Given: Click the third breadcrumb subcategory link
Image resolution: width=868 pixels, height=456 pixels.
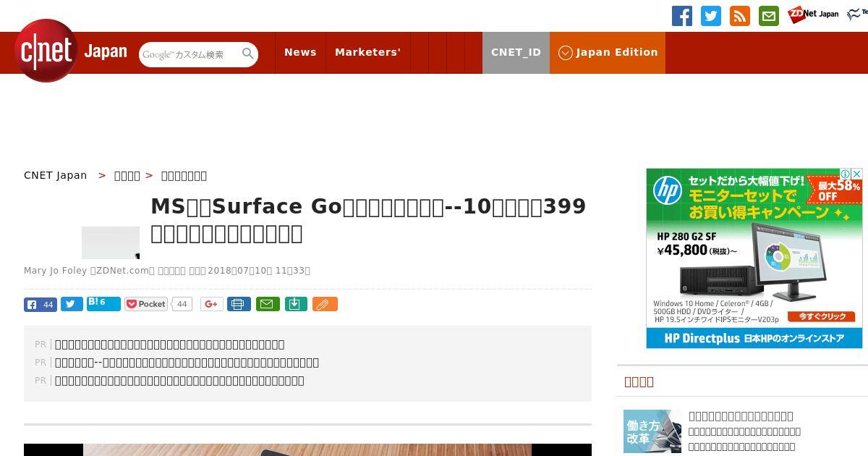Looking at the screenshot, I should [x=184, y=175].
